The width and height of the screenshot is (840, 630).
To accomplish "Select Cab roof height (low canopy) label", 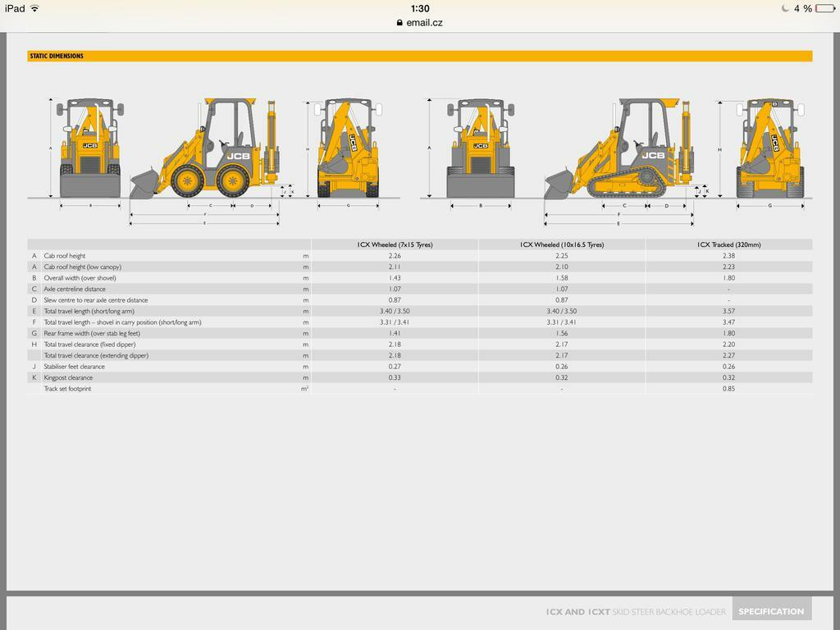I will pyautogui.click(x=83, y=267).
